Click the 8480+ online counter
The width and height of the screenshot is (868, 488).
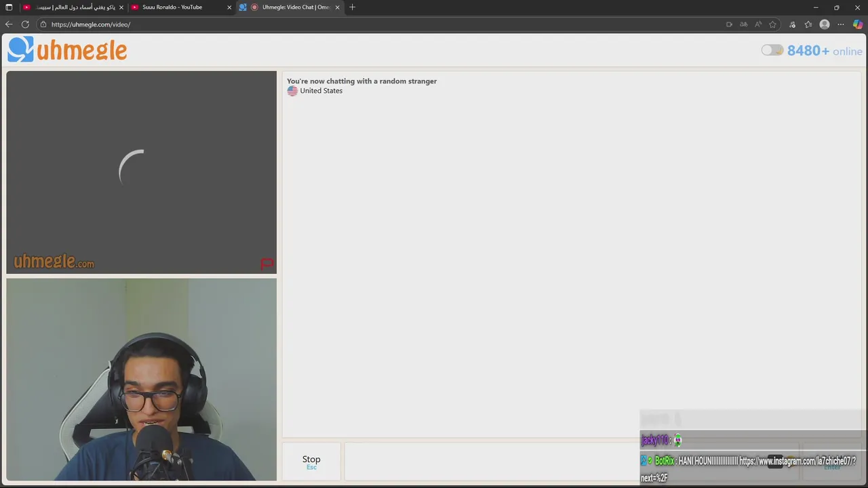click(825, 51)
